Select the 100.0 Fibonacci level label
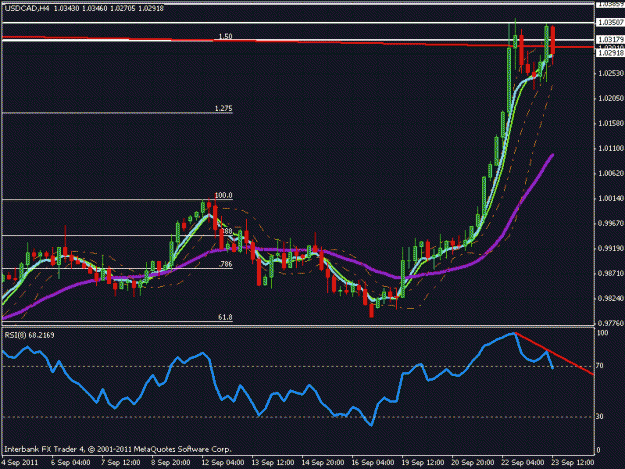The width and height of the screenshot is (625, 469). (x=223, y=195)
